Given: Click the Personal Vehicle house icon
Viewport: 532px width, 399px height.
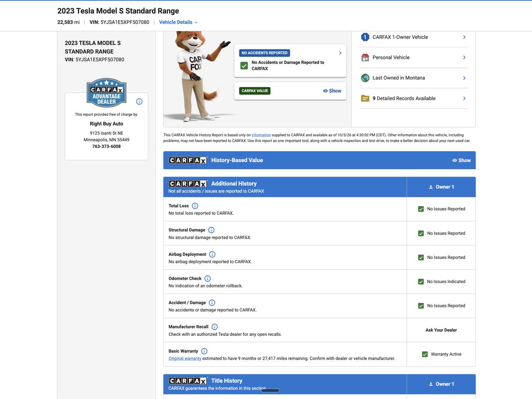Looking at the screenshot, I should pos(365,57).
